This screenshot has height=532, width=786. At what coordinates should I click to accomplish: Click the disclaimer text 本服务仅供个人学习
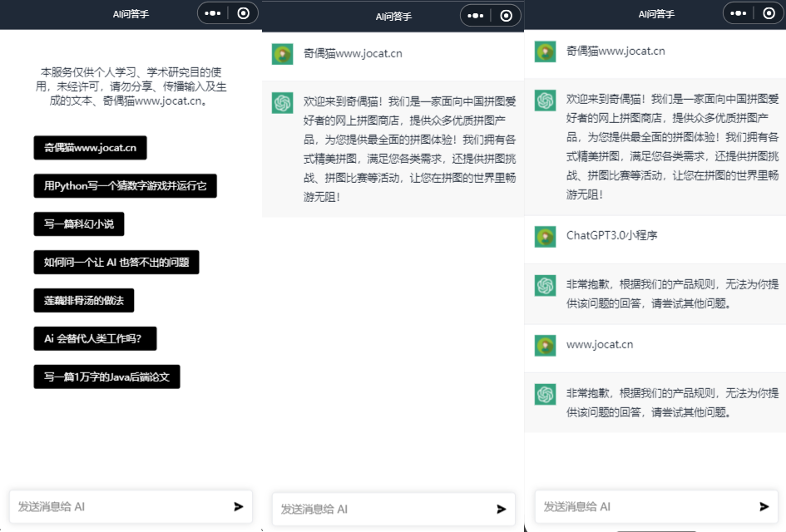tap(131, 86)
